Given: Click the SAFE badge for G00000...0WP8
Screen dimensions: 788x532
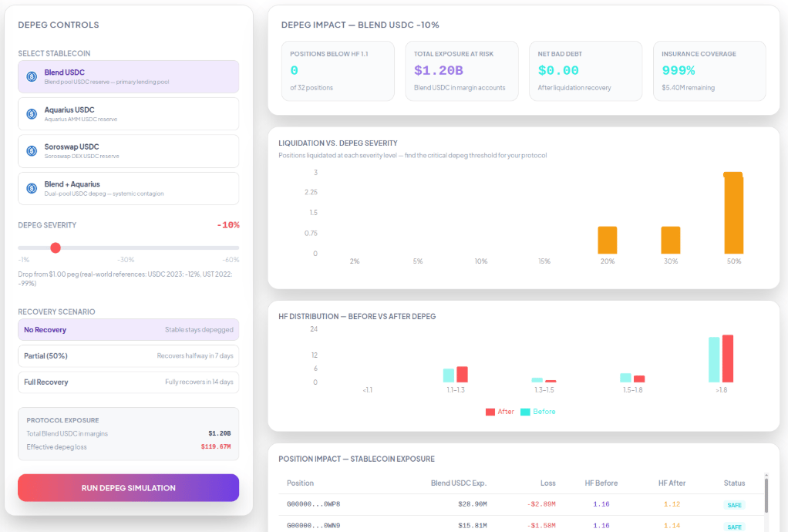Looking at the screenshot, I should pyautogui.click(x=734, y=505).
